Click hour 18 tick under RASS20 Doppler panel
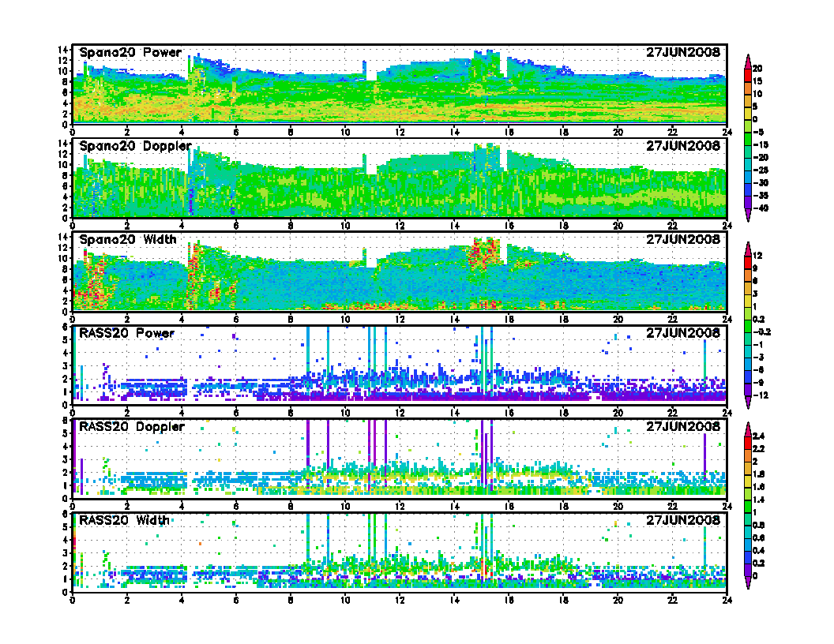The image size is (834, 644). [563, 506]
